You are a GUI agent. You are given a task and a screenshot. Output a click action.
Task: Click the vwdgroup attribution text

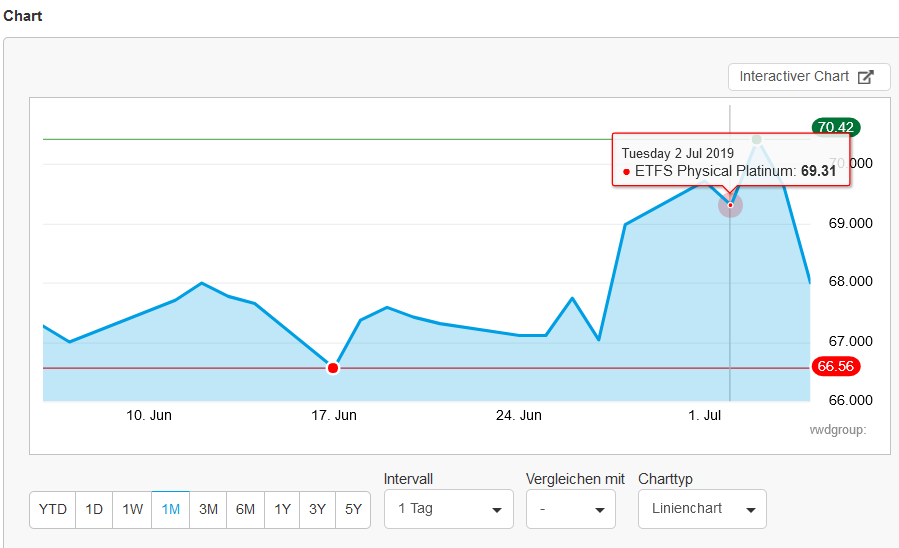click(x=837, y=429)
